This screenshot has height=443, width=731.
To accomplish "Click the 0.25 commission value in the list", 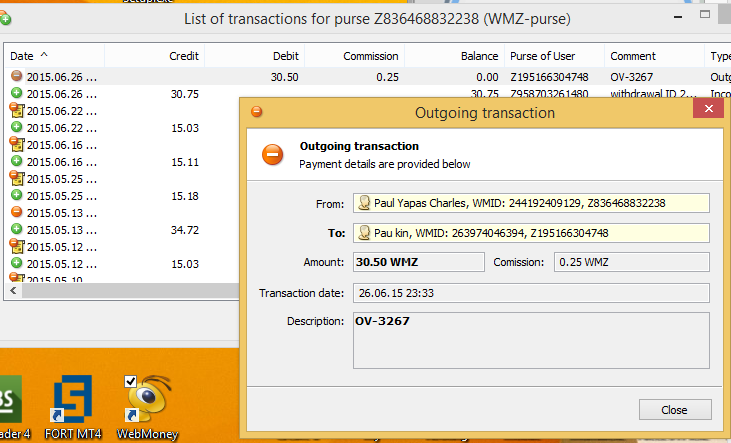I will click(387, 77).
